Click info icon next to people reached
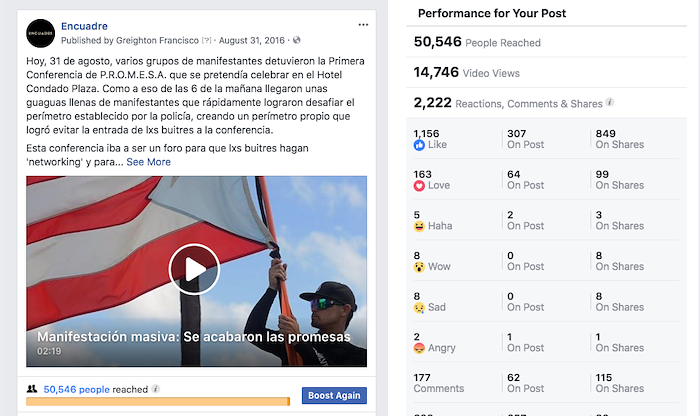Image resolution: width=700 pixels, height=416 pixels. (155, 389)
